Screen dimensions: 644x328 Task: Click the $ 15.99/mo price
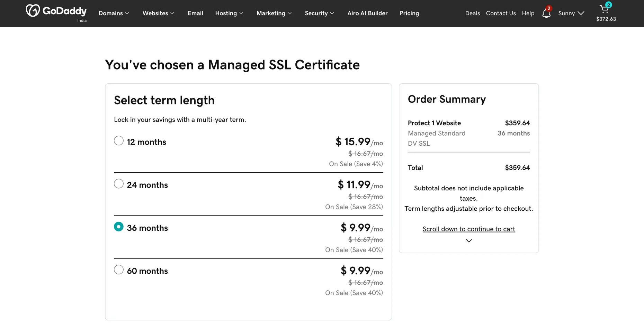pyautogui.click(x=359, y=142)
